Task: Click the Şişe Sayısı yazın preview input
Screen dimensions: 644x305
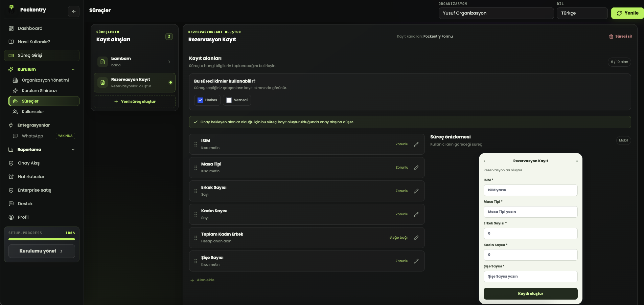Action: click(x=530, y=277)
